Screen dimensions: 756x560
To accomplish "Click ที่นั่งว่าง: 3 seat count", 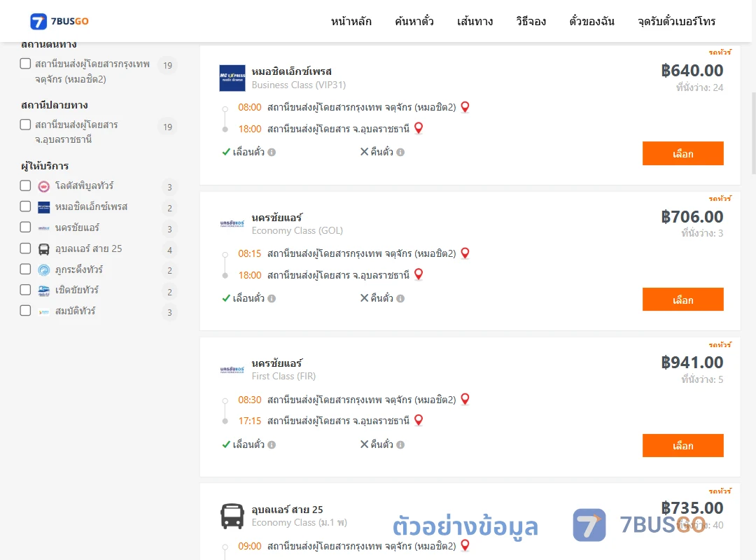I will point(702,233).
